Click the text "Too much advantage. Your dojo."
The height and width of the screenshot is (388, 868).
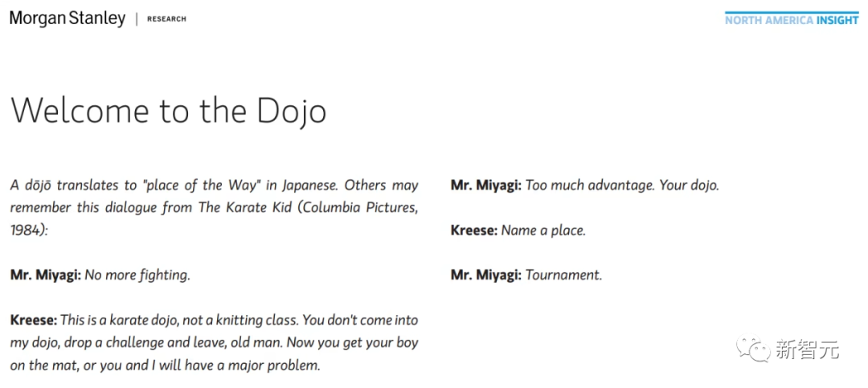tap(622, 186)
